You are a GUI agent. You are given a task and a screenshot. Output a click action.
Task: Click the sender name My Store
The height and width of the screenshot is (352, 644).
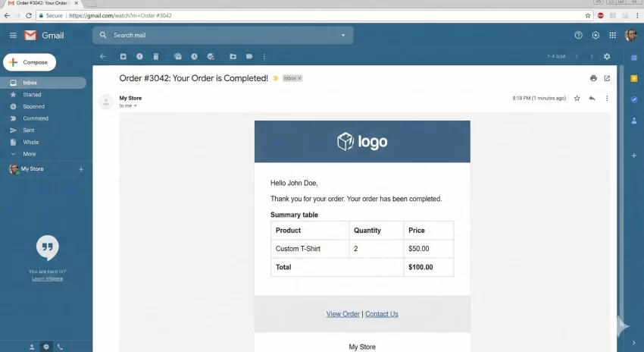[130, 99]
